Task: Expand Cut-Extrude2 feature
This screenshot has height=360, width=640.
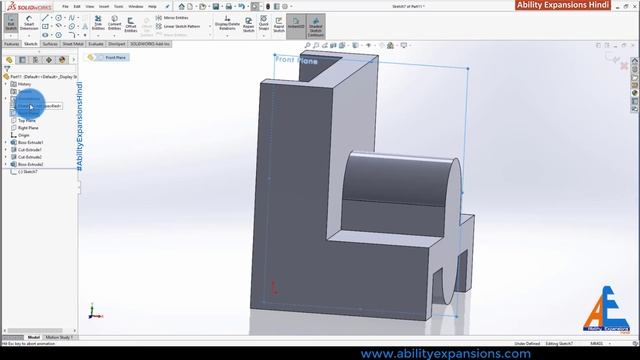Action: tap(6, 157)
